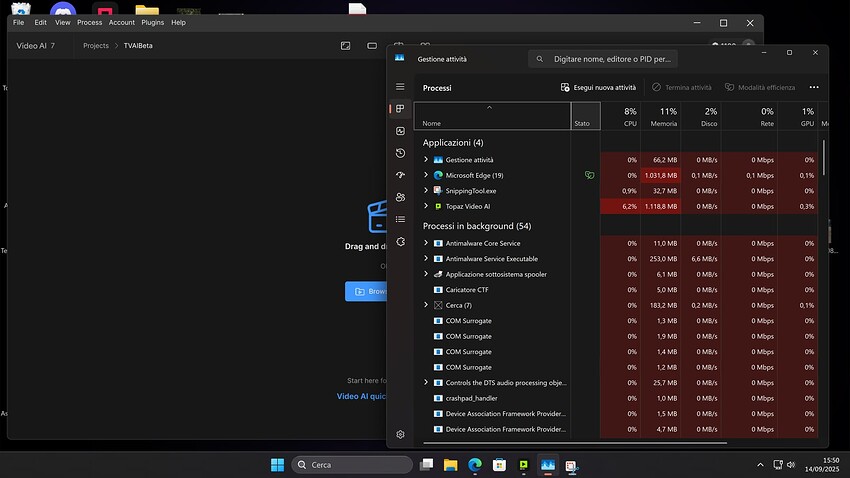This screenshot has height=478, width=850.
Task: Show hidden tray icons chevron
Action: [x=760, y=464]
